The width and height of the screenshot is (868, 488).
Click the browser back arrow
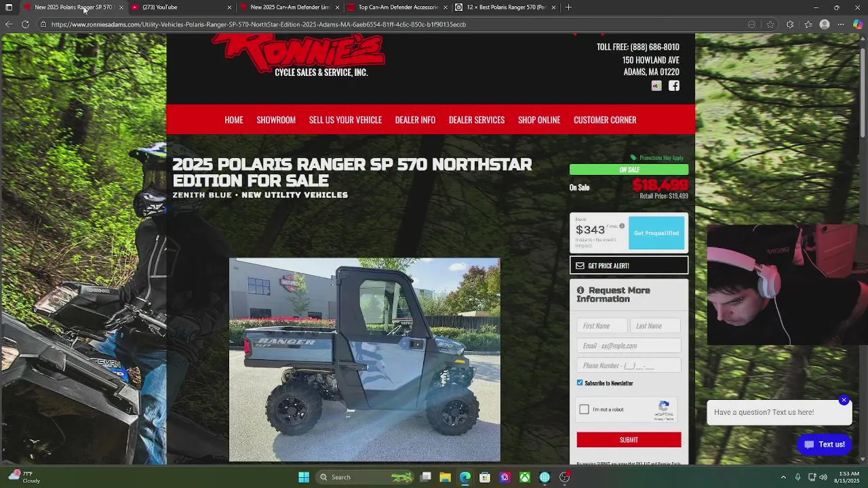coord(9,24)
